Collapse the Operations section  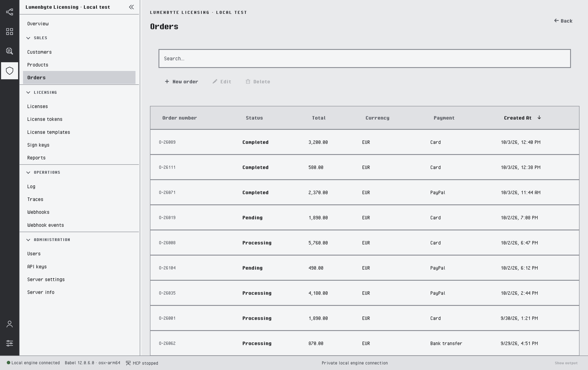click(28, 172)
